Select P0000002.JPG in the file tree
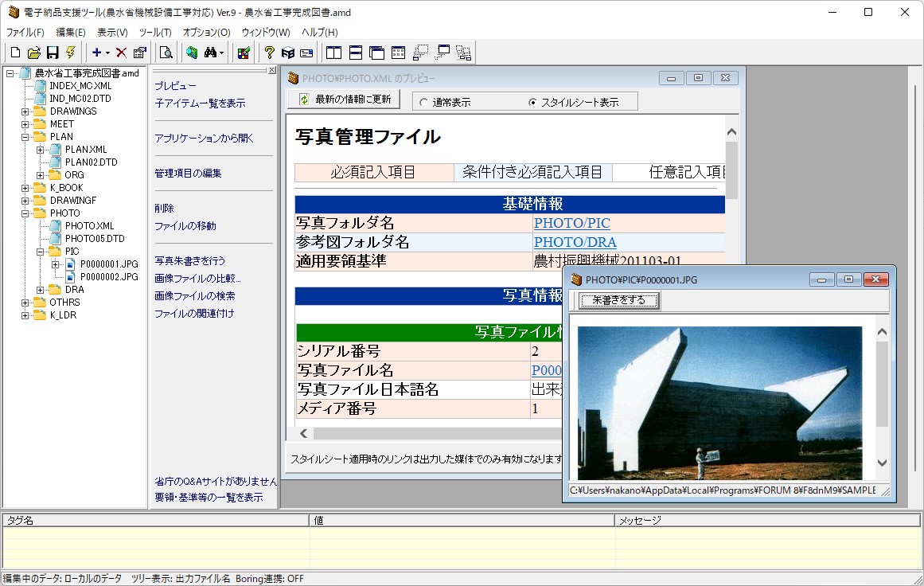 pos(109,277)
